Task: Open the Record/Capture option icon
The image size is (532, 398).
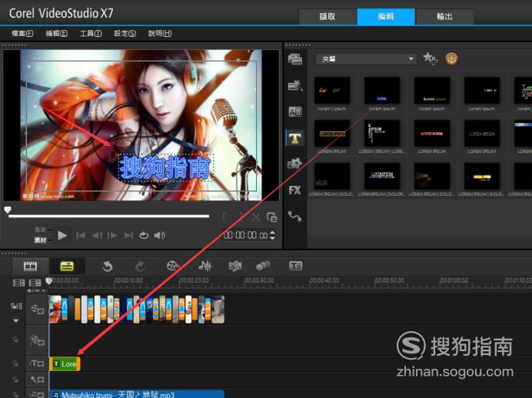Action: point(173,266)
